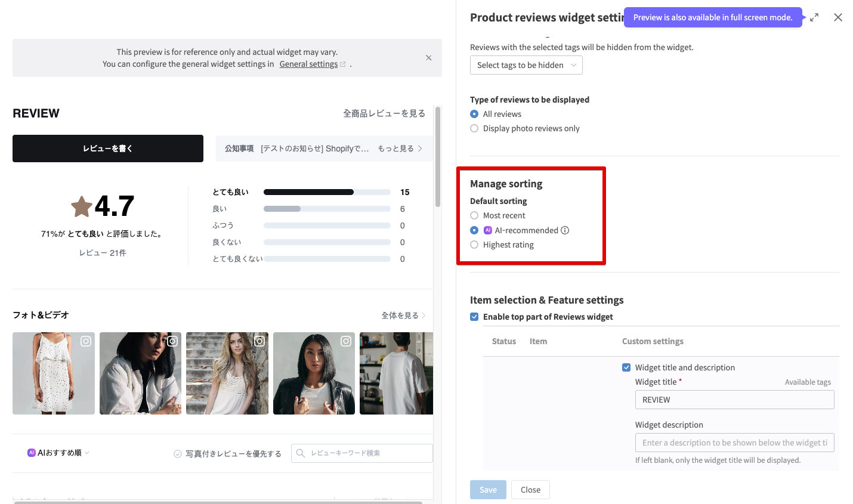Image resolution: width=853 pixels, height=504 pixels.
Task: Click the Widget title input field
Action: click(734, 400)
